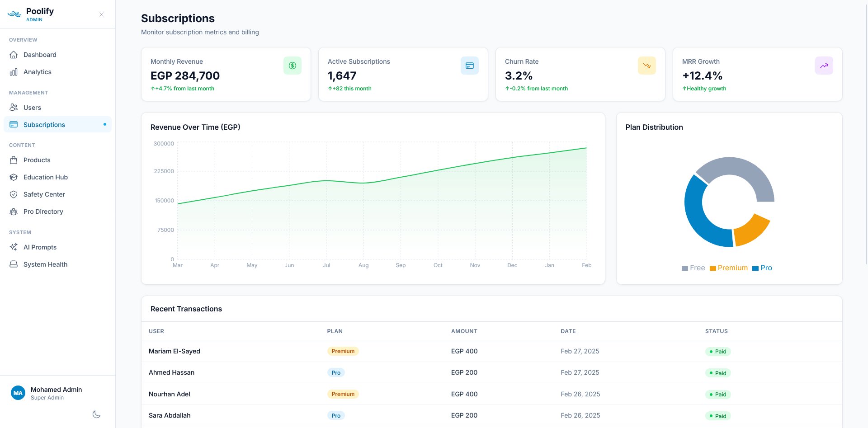Screen dimensions: 868x428
Task: Toggle dark mode with moon icon
Action: pos(96,414)
